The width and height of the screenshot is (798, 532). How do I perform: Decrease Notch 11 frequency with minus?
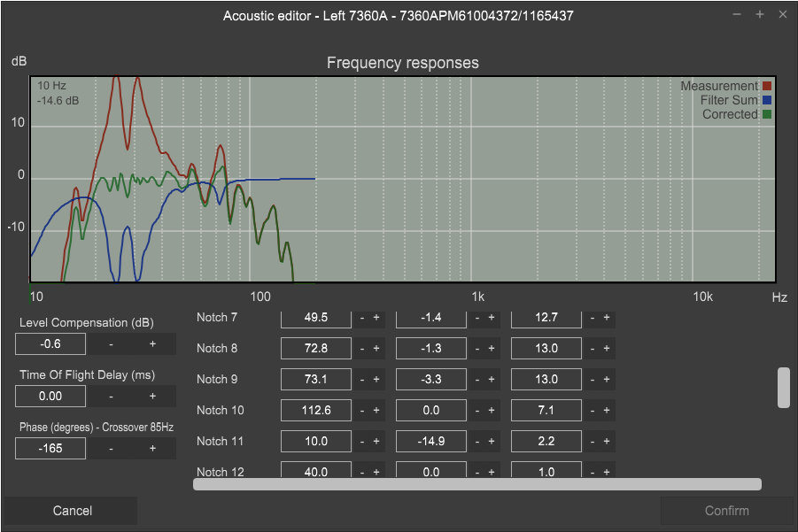pos(362,442)
